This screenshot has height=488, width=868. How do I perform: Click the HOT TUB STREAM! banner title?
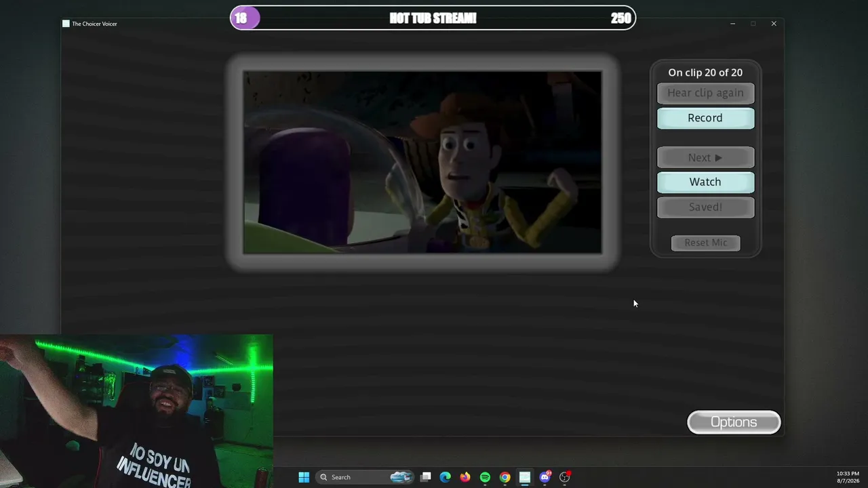tap(433, 18)
